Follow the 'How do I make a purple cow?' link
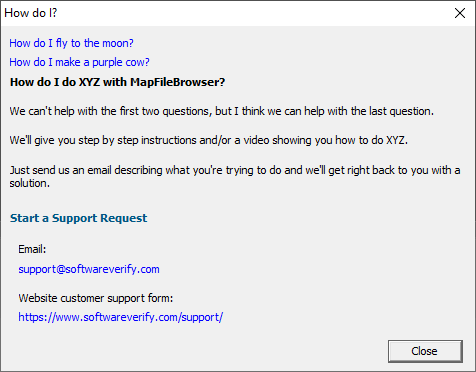The width and height of the screenshot is (476, 372). point(79,62)
